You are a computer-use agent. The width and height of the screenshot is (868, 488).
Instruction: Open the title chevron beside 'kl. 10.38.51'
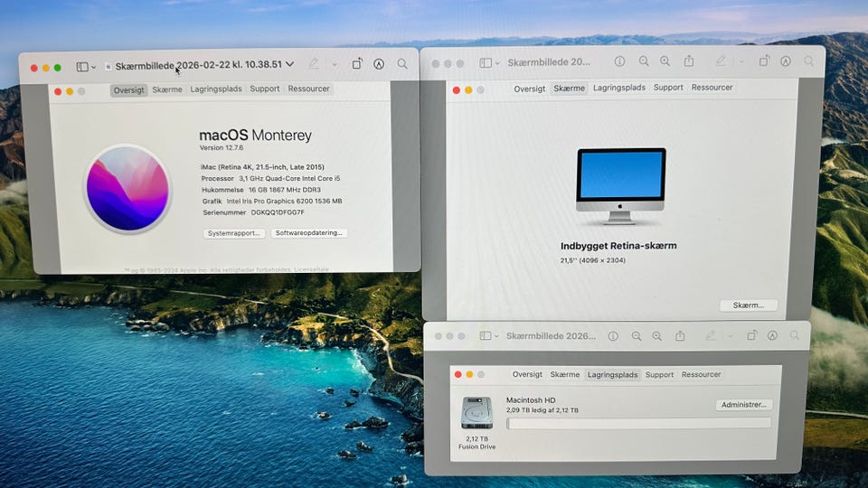point(289,64)
